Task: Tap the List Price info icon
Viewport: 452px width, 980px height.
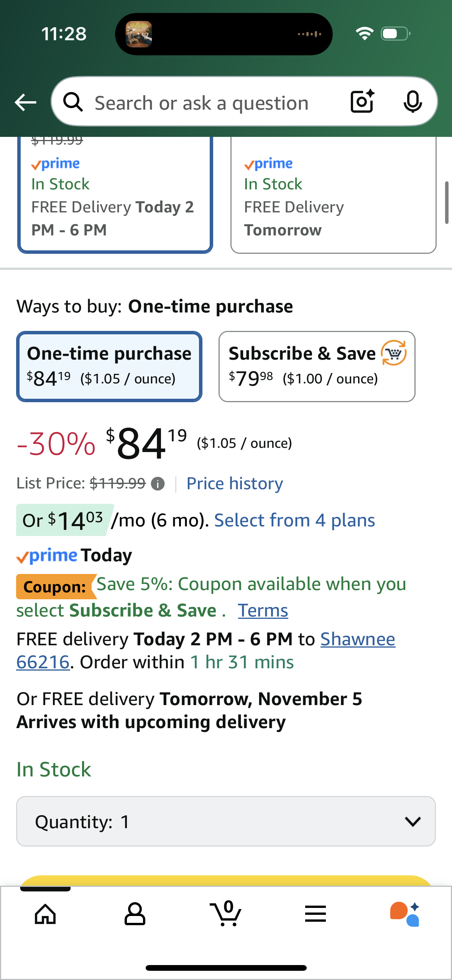Action: coord(158,484)
